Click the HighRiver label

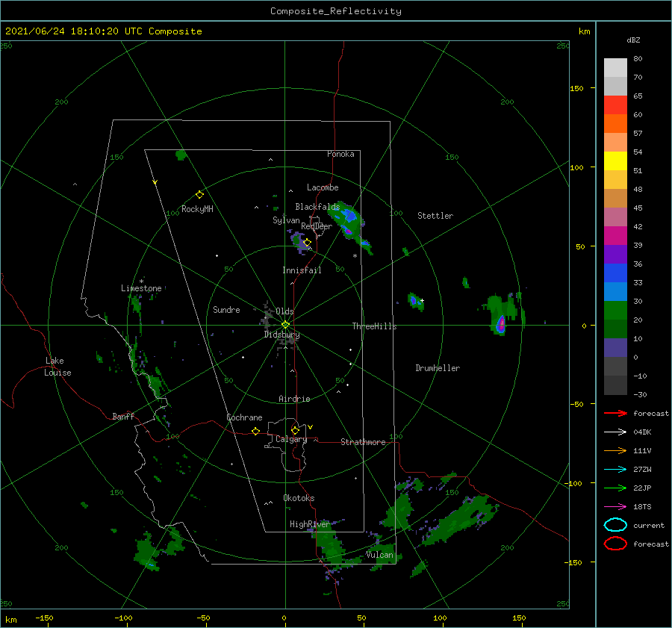(x=309, y=524)
